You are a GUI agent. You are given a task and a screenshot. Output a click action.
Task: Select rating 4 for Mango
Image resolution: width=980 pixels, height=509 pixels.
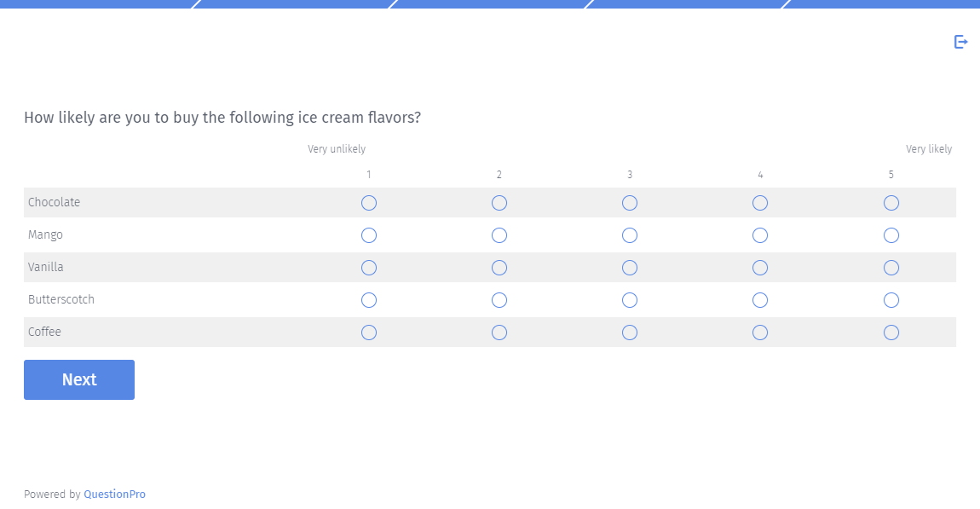click(760, 235)
